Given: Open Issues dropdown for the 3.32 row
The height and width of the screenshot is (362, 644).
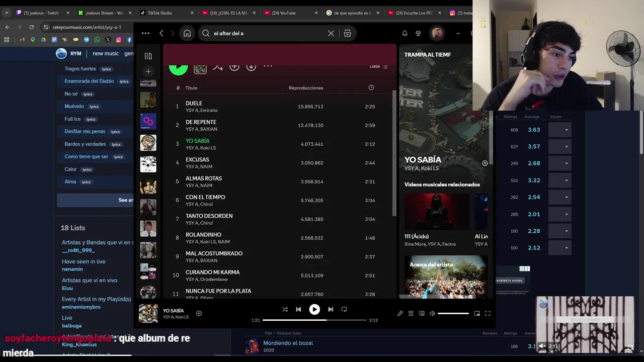Looking at the screenshot, I should 560,180.
